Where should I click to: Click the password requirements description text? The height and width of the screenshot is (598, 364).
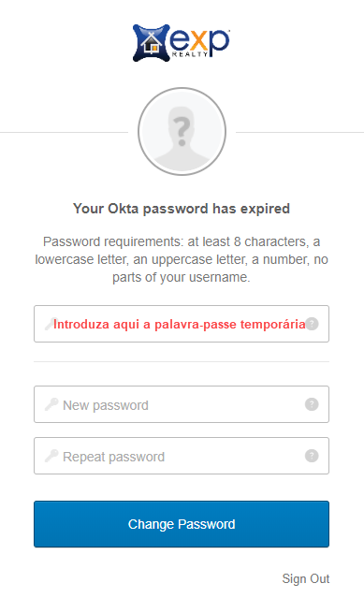182,259
